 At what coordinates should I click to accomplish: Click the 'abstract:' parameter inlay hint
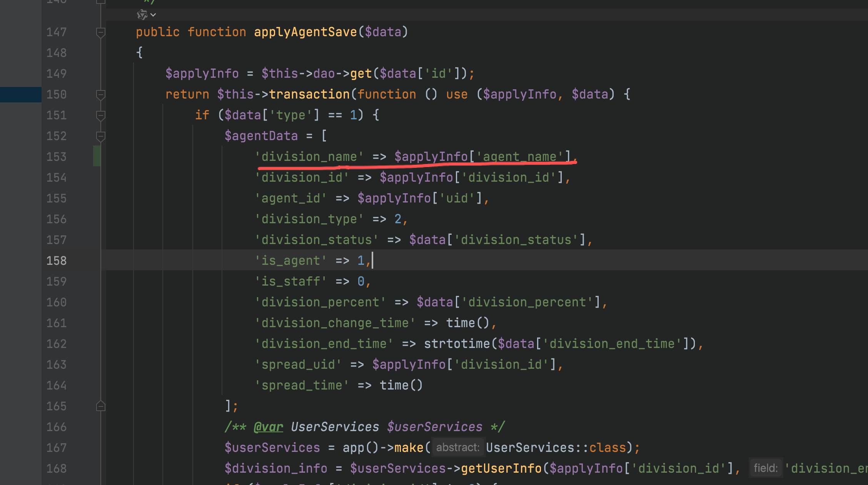pos(457,448)
